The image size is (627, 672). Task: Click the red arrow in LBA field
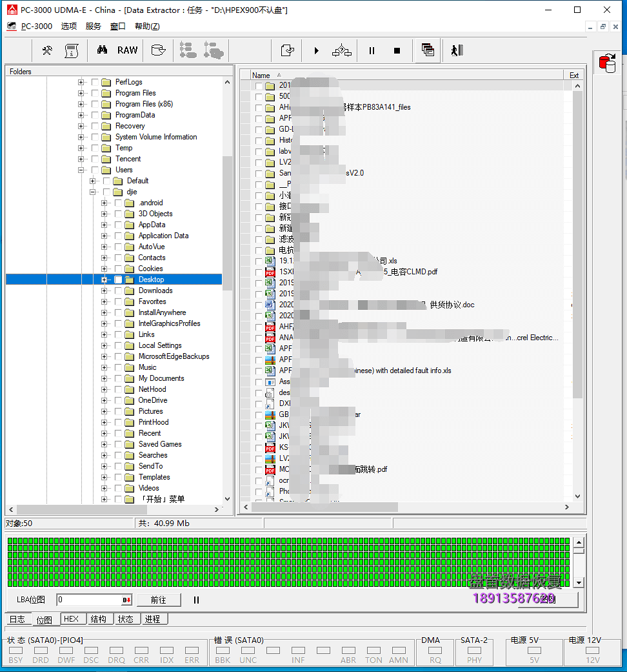(x=127, y=600)
